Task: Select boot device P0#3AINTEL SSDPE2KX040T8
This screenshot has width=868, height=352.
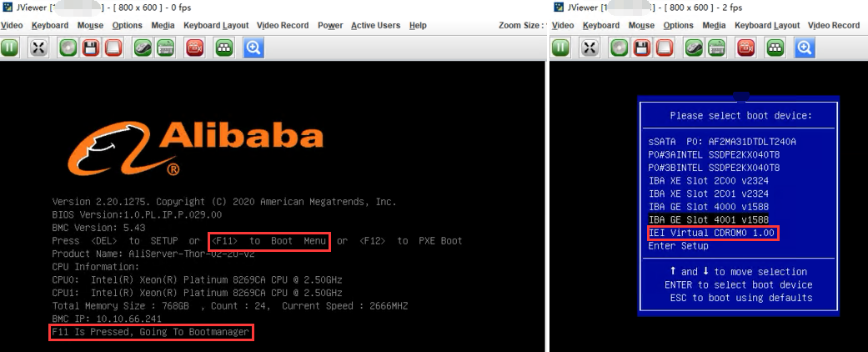Action: point(714,155)
